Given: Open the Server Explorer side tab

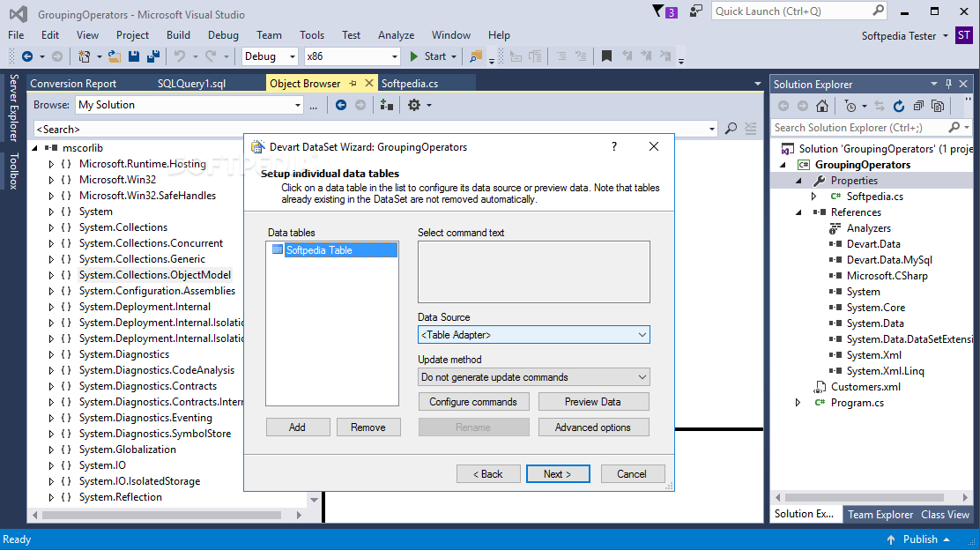Looking at the screenshot, I should coord(14,108).
